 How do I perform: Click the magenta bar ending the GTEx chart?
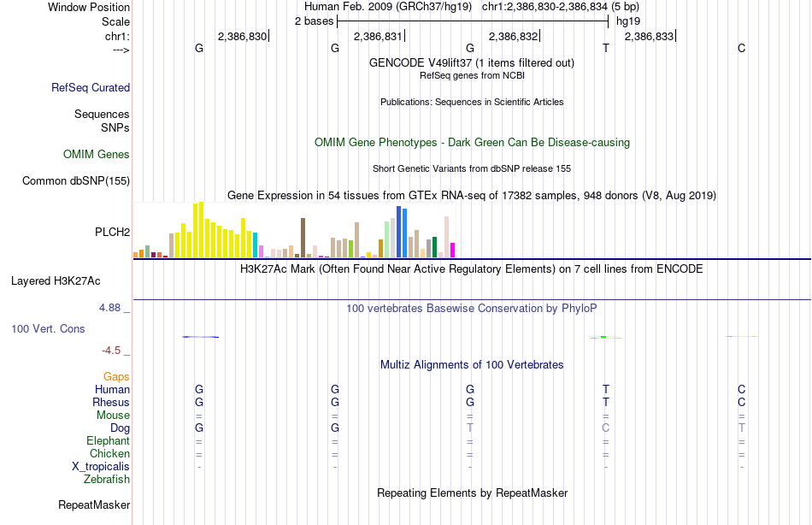click(x=453, y=251)
